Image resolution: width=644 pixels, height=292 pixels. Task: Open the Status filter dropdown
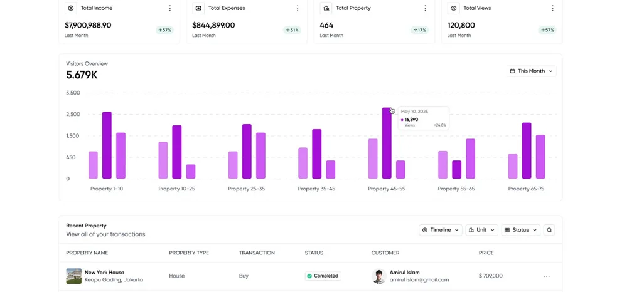(x=521, y=230)
